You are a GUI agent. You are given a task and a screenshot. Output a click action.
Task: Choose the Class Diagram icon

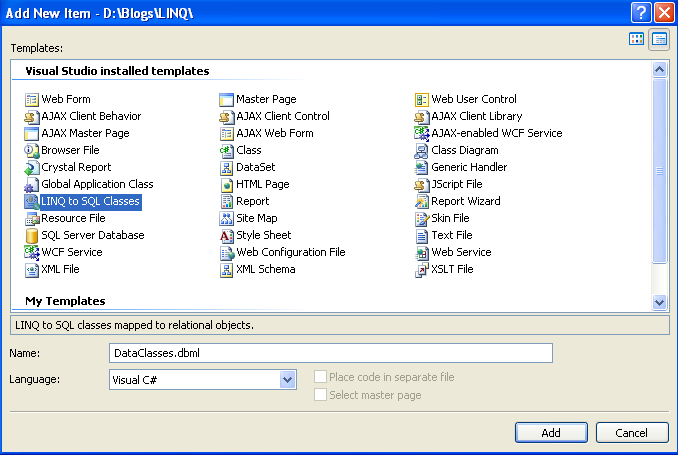[x=421, y=150]
